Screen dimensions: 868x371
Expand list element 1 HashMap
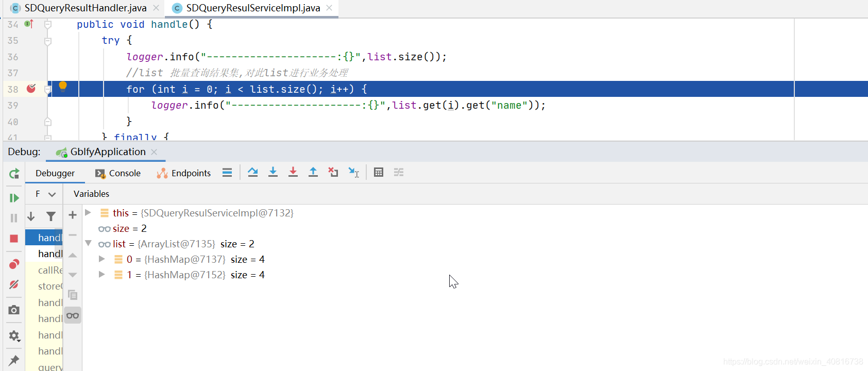tap(102, 274)
